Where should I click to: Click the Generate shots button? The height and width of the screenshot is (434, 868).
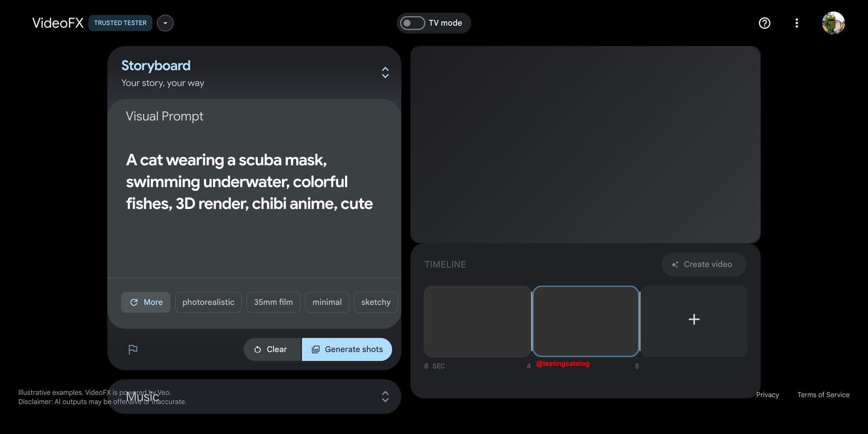tap(347, 349)
